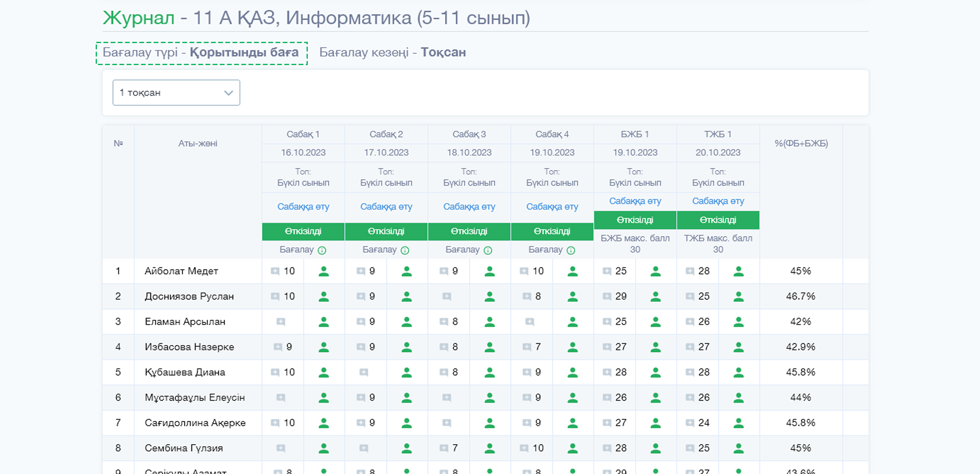Screen dimensions: 980x474
Task: Click comment icon in Сембина Гүлзия Сабақ 1 cell
Action: point(281,448)
